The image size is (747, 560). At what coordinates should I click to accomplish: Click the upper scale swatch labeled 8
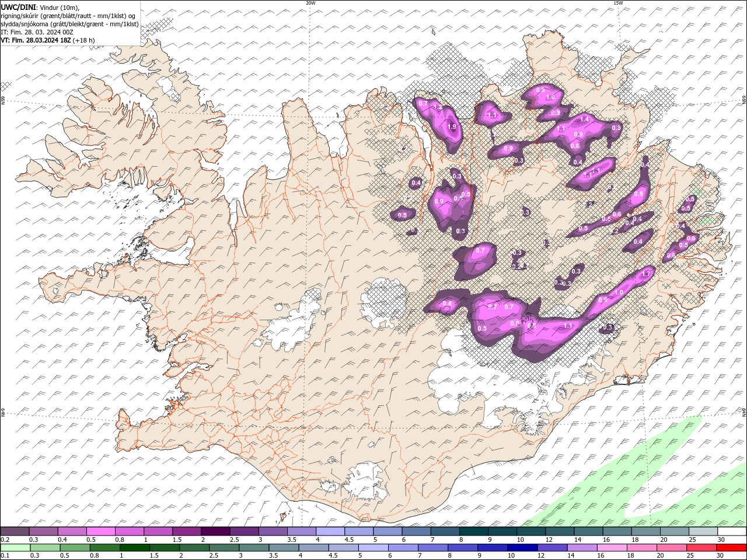pos(473,531)
